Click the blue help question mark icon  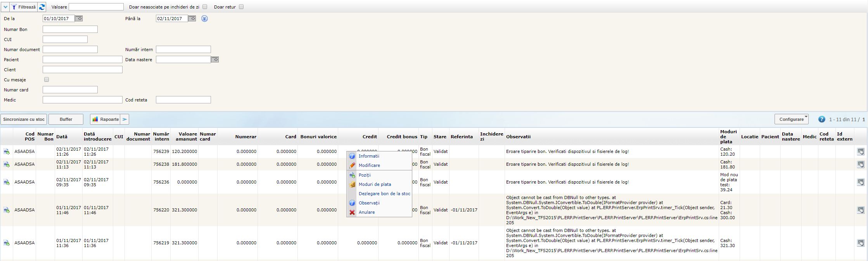pos(821,119)
